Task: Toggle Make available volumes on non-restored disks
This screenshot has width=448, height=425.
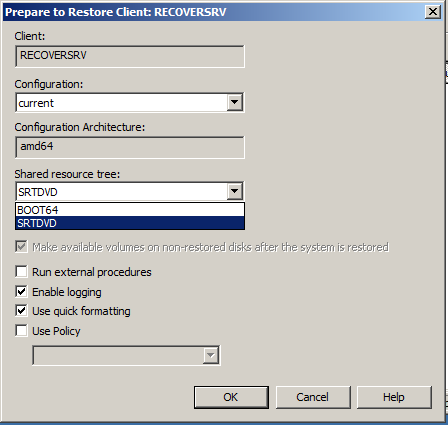Action: click(x=21, y=247)
